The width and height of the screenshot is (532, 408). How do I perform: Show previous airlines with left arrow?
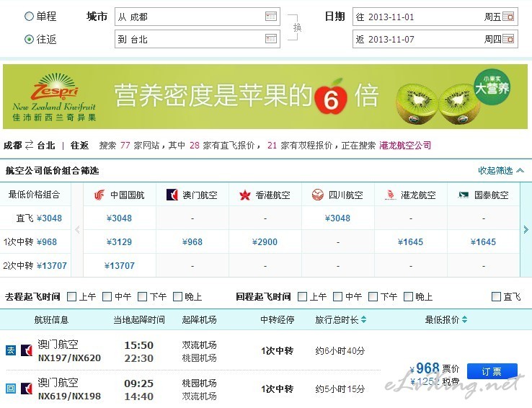pos(77,230)
